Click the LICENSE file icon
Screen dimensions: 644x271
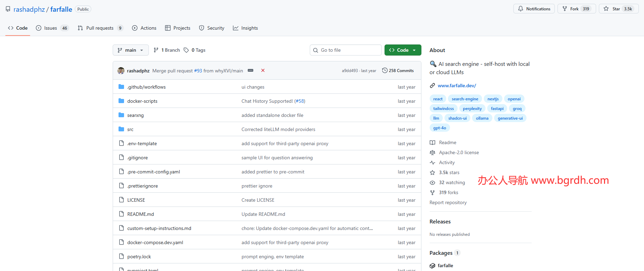click(121, 200)
